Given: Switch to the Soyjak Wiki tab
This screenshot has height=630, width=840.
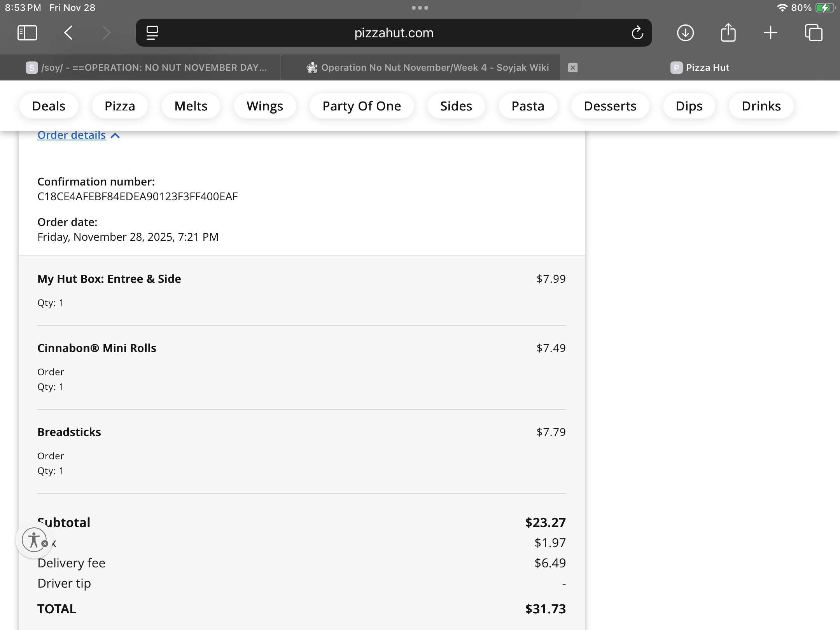Looking at the screenshot, I should point(428,68).
